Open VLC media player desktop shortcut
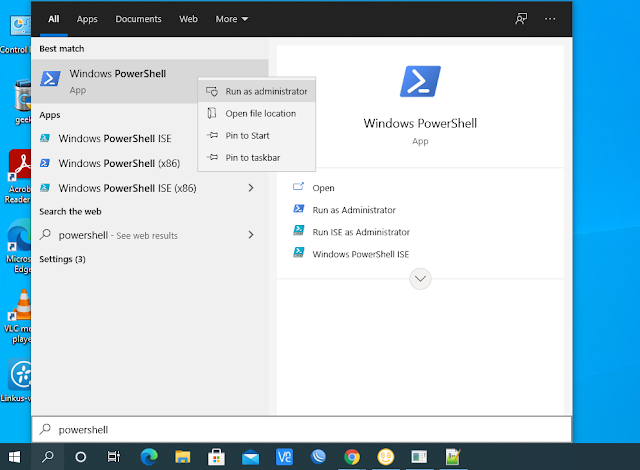This screenshot has height=470, width=640. click(x=18, y=316)
